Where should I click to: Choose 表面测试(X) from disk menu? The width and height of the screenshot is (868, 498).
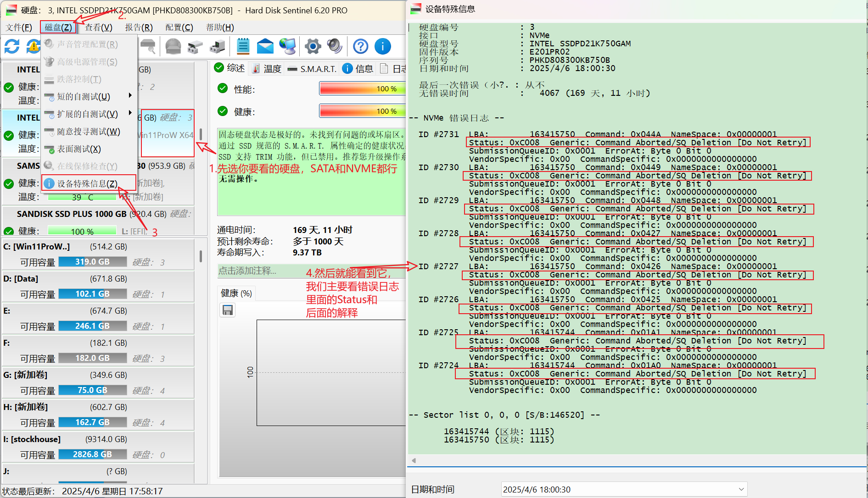[89, 149]
